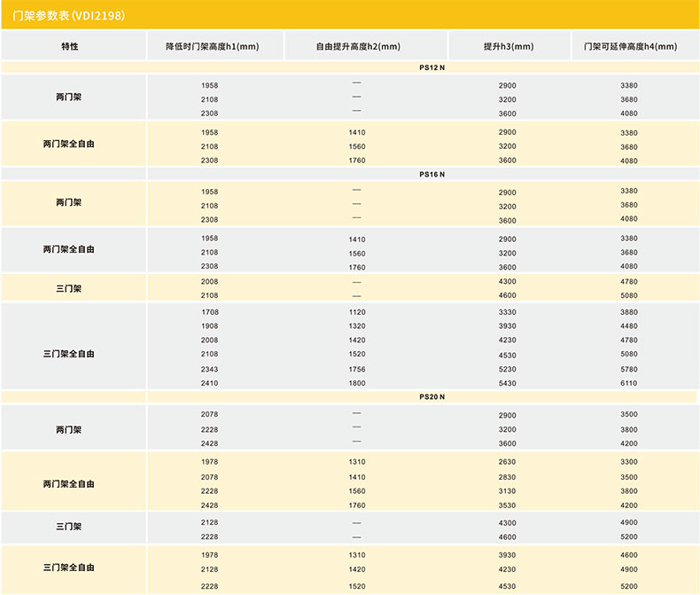Viewport: 700px width, 595px height.
Task: Select the 特性 column header
Action: tap(70, 46)
